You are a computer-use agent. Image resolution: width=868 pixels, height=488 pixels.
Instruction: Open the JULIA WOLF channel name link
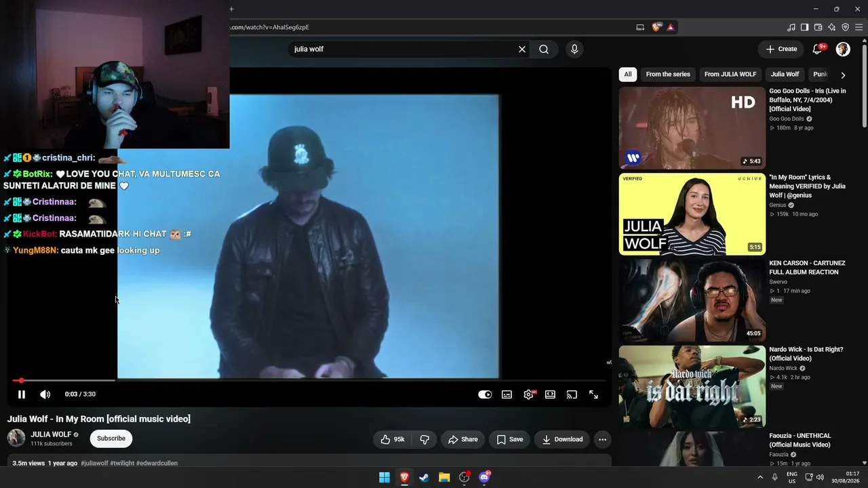coord(51,434)
